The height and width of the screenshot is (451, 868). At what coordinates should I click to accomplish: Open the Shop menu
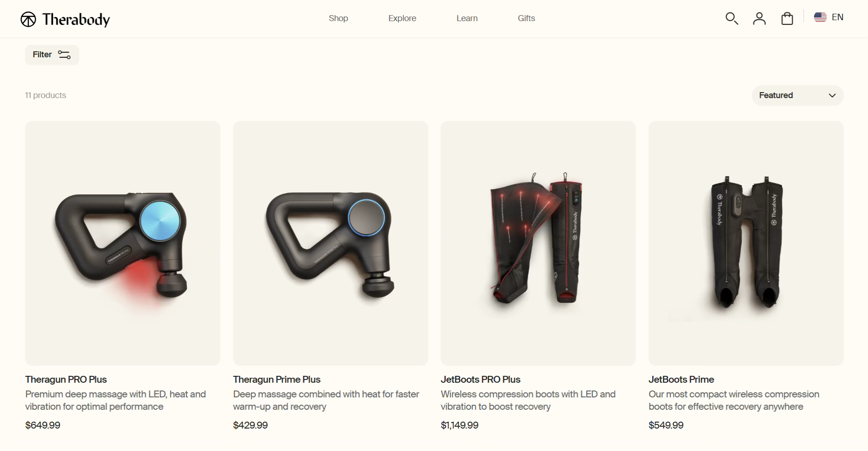pos(338,18)
